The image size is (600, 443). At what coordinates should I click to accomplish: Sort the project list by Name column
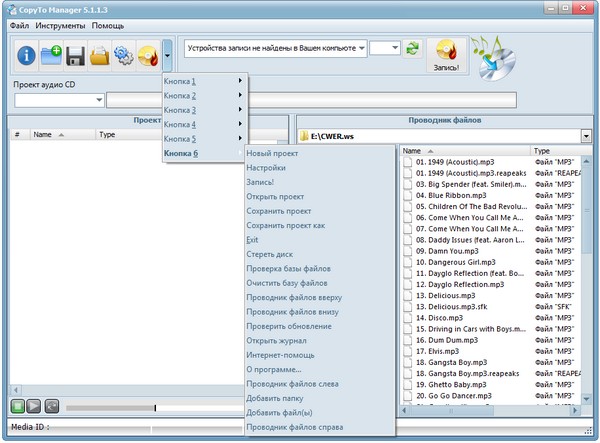[43, 133]
